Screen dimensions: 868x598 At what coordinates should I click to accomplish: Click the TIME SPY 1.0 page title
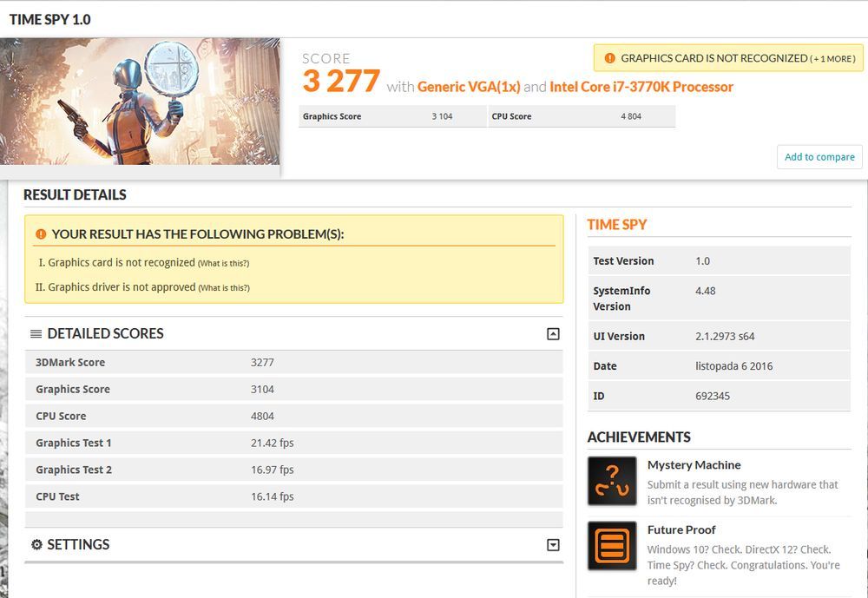(x=49, y=19)
